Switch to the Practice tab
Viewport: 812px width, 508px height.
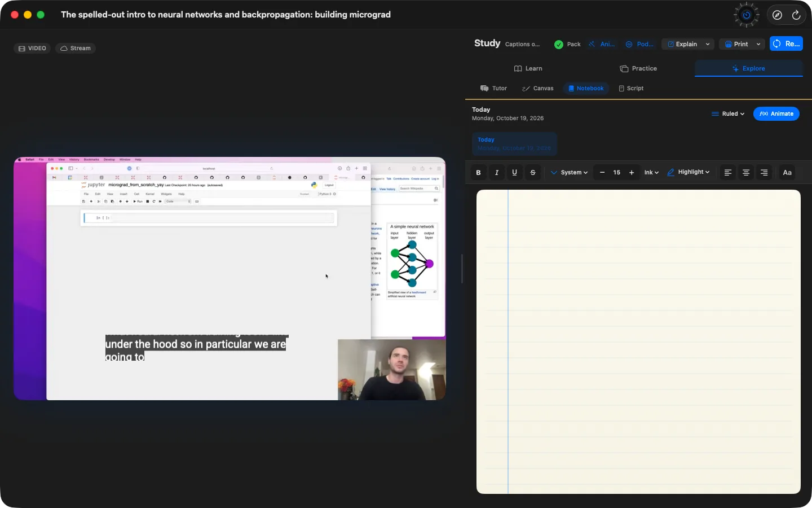coord(638,68)
